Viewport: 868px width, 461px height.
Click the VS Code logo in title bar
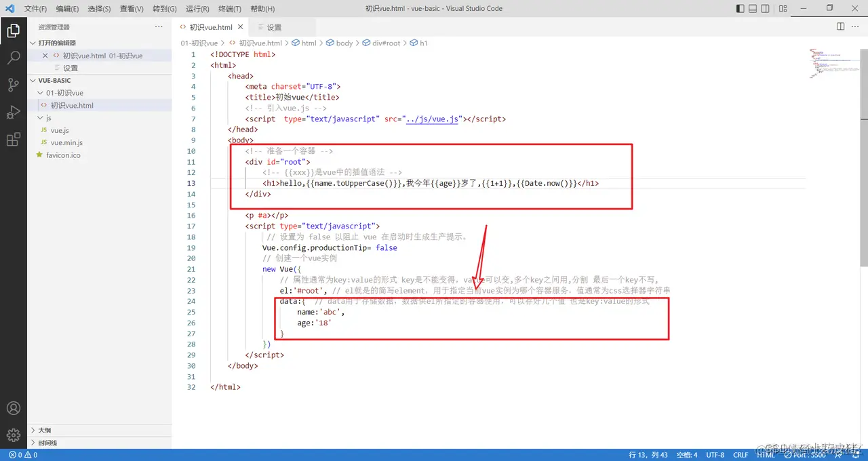pyautogui.click(x=9, y=8)
